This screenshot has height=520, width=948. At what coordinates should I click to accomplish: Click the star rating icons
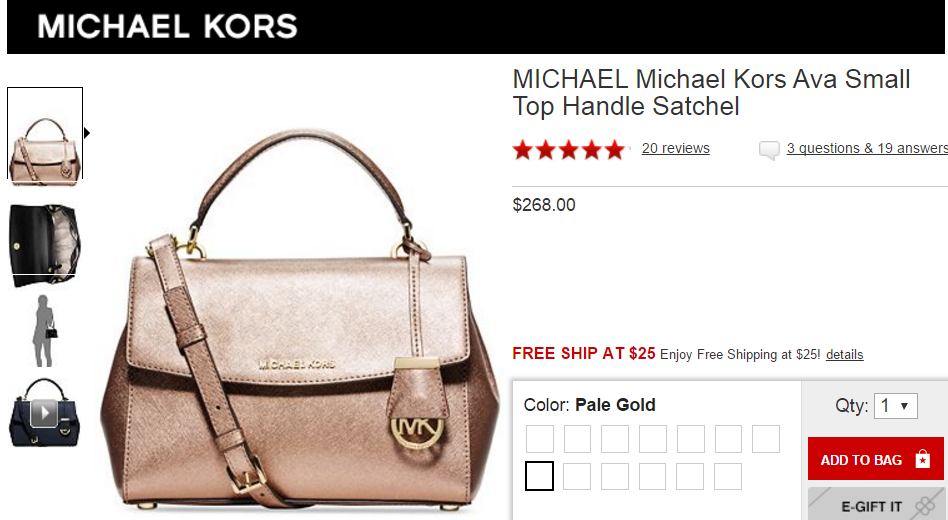coord(568,149)
